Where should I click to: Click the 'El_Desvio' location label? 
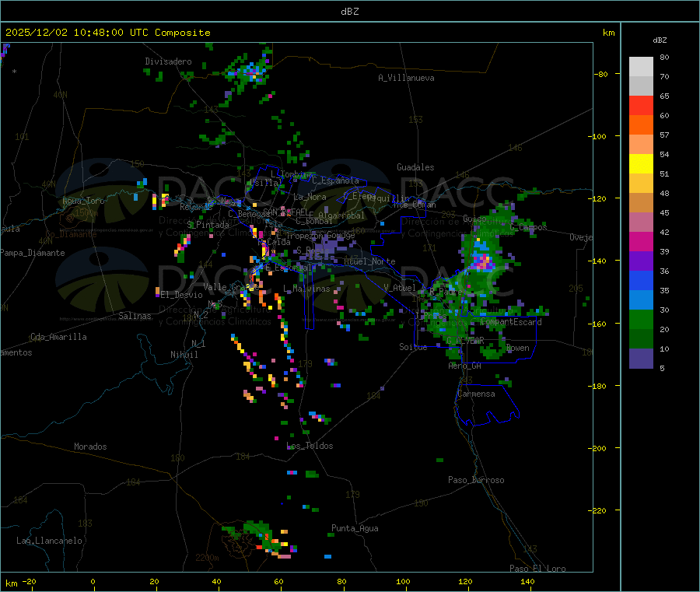[181, 295]
